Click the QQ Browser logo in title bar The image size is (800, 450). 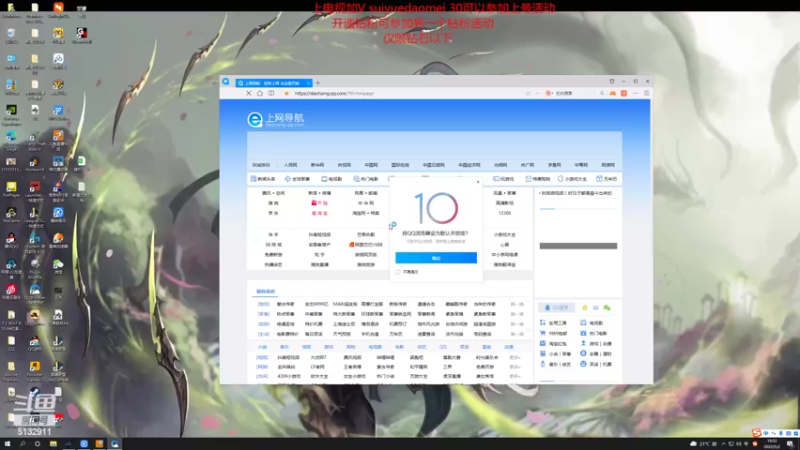[226, 82]
